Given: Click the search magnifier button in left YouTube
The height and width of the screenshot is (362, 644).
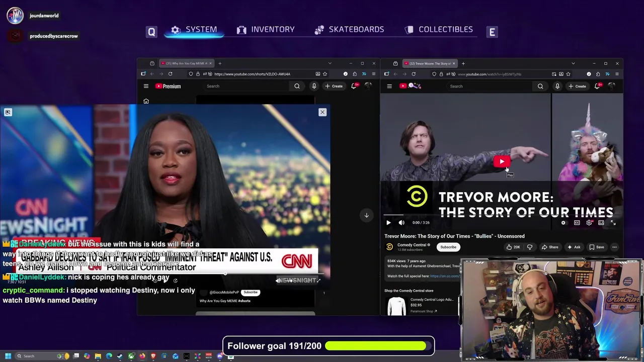Looking at the screenshot, I should point(297,86).
